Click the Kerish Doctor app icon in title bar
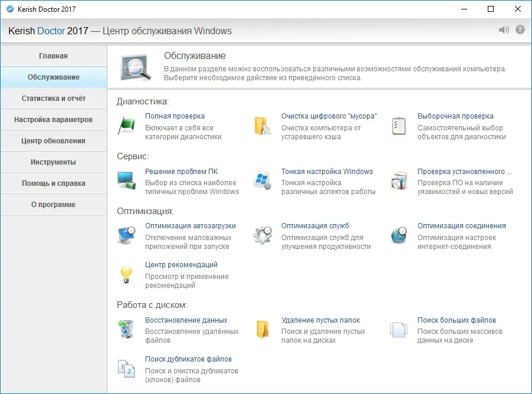Screen dimensions: 532x394 pyautogui.click(x=10, y=9)
